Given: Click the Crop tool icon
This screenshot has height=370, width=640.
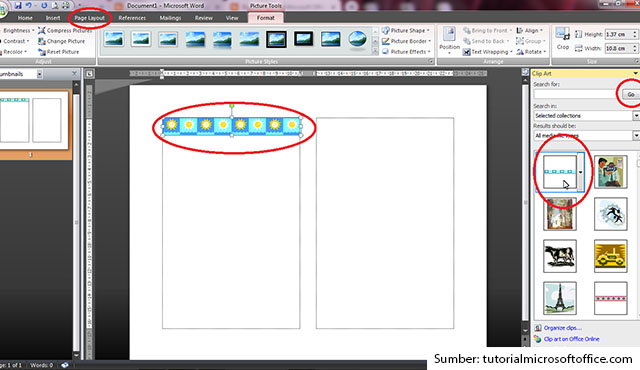Looking at the screenshot, I should [562, 35].
